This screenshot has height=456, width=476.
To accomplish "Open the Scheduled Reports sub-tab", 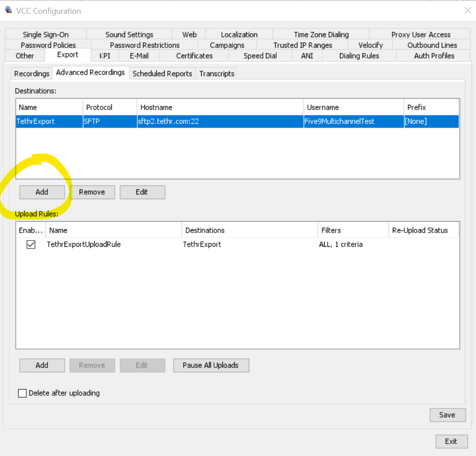I will (x=162, y=74).
